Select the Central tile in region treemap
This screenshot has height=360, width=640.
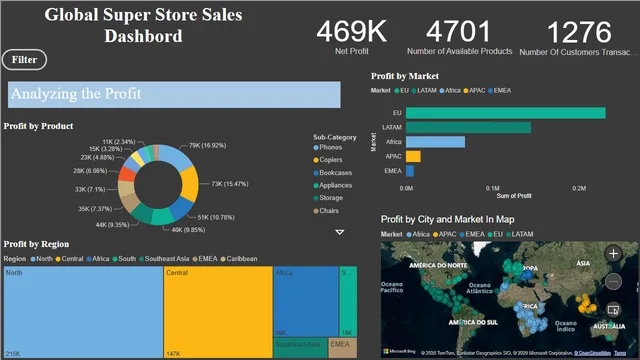tap(218, 312)
